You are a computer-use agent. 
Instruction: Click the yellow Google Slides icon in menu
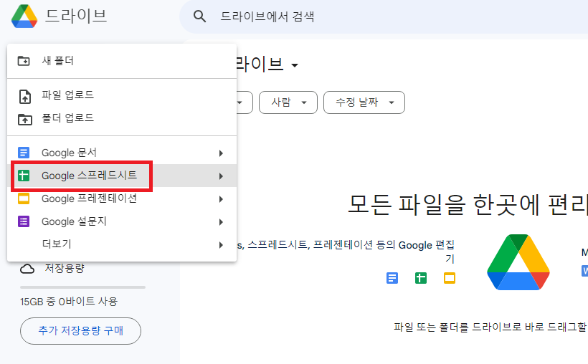24,198
